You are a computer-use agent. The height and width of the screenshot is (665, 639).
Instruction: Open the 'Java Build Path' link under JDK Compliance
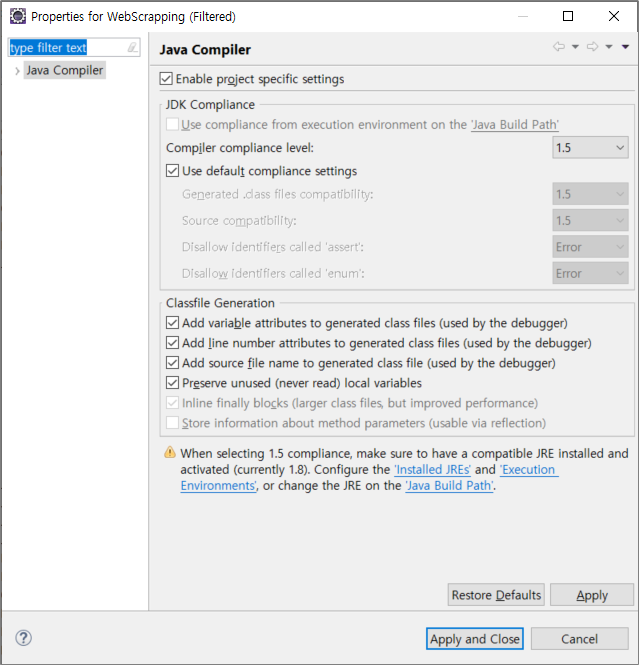pos(515,125)
